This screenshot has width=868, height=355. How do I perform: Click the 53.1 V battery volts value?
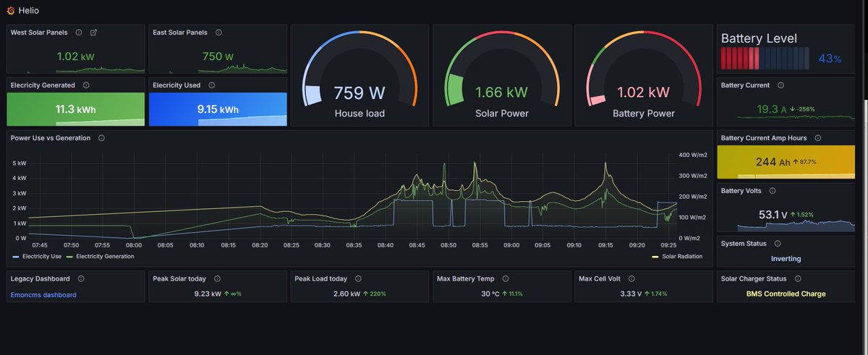click(x=773, y=215)
